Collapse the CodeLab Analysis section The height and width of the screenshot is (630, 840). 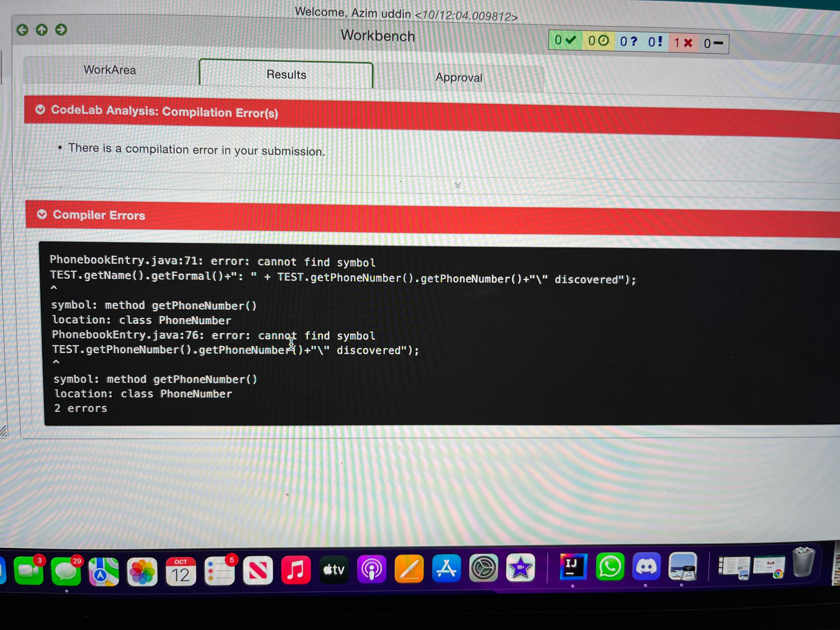point(40,110)
